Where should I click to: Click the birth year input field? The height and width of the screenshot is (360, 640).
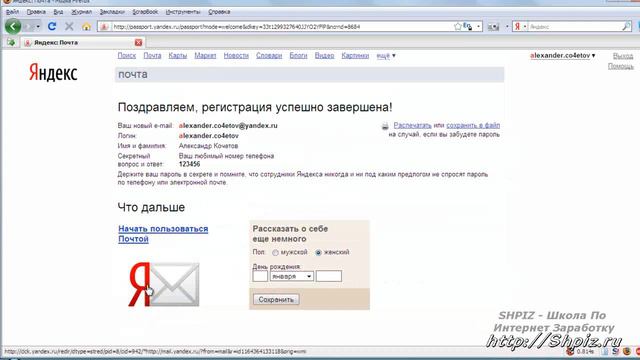coord(329,276)
